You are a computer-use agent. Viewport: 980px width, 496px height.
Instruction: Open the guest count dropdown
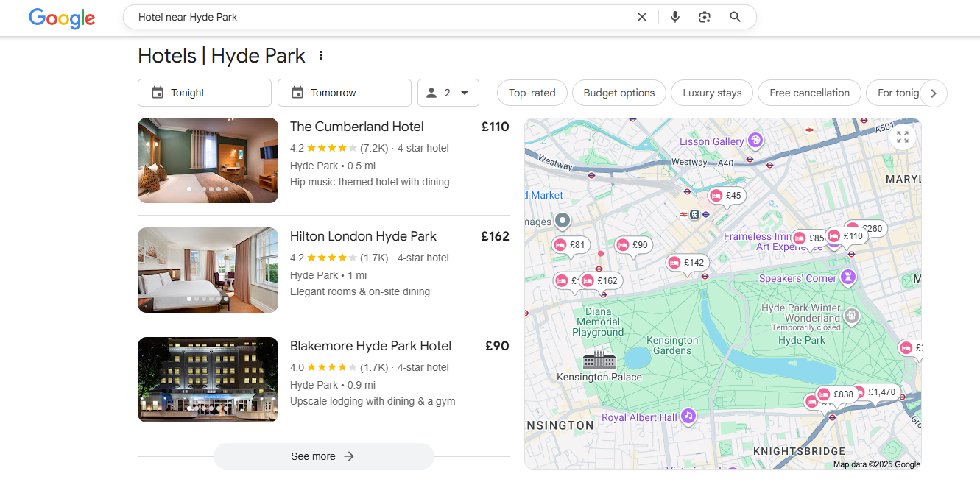[448, 93]
